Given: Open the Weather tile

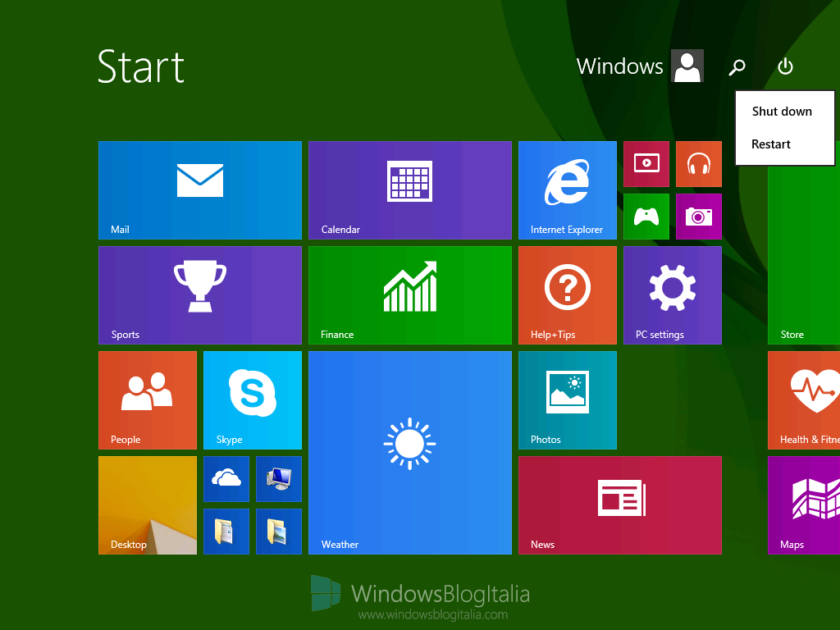Looking at the screenshot, I should pos(410,453).
